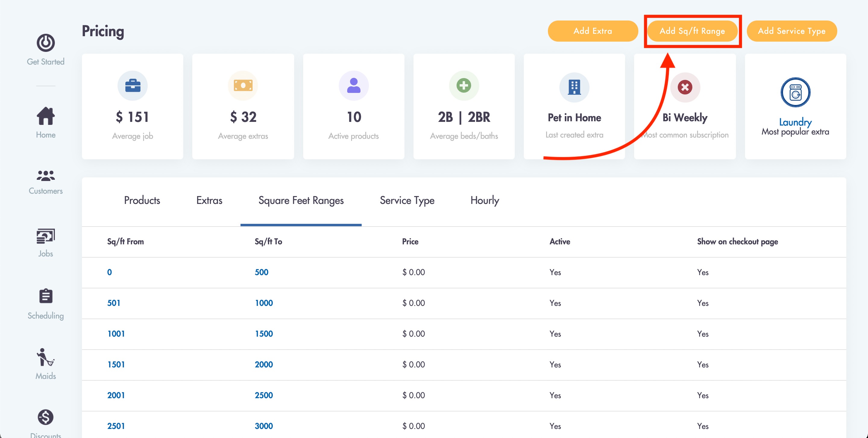Open Scheduling clipboard icon
The image size is (868, 438).
(x=46, y=296)
